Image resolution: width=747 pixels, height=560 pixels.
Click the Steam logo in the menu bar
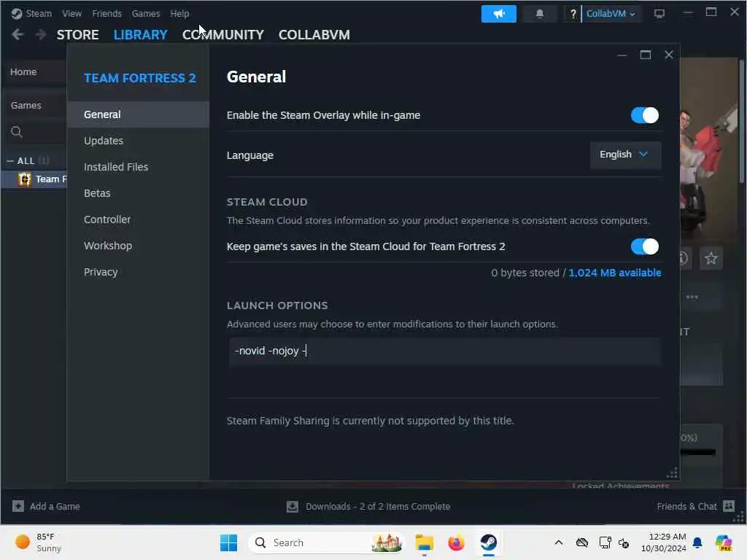[17, 14]
